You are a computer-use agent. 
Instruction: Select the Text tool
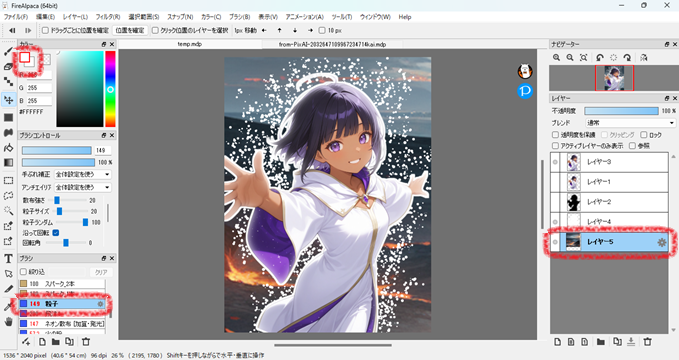click(x=8, y=259)
